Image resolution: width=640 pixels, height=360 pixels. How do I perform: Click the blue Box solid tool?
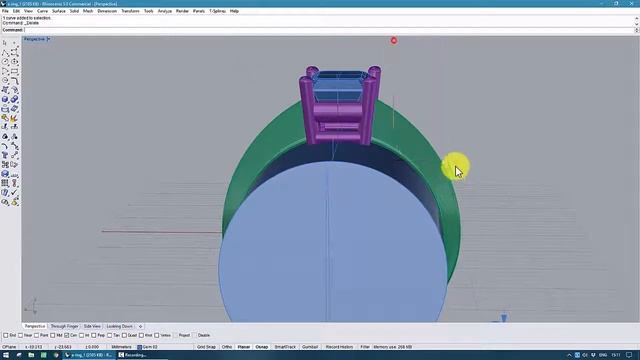(5, 99)
